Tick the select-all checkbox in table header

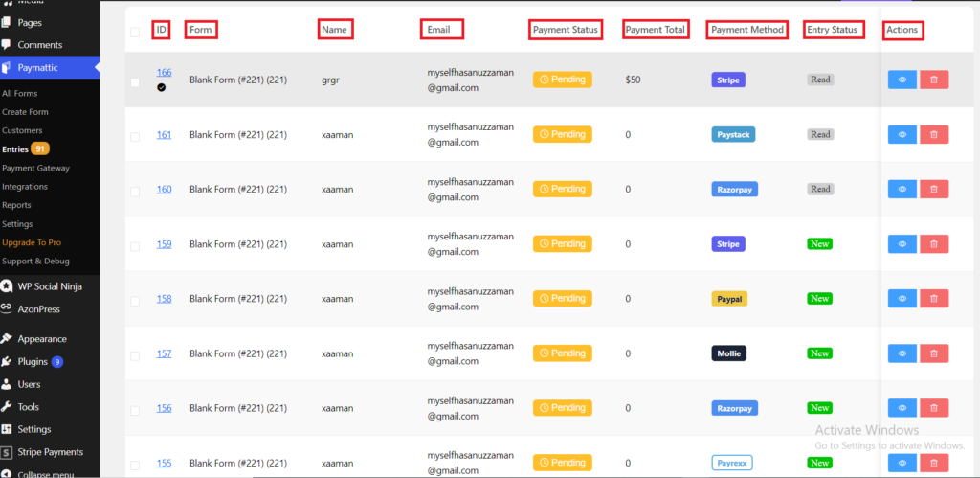[135, 32]
